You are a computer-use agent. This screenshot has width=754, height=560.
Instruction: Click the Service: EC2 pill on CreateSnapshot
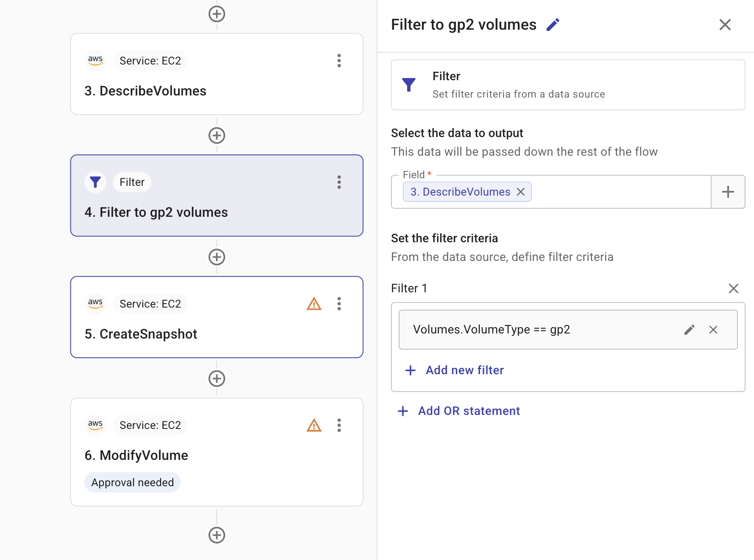pyautogui.click(x=150, y=304)
